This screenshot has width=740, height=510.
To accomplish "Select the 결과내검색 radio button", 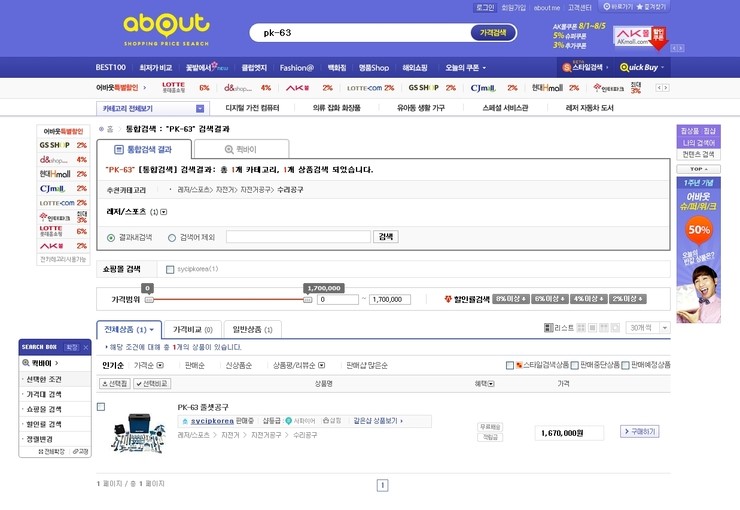I will click(x=111, y=238).
